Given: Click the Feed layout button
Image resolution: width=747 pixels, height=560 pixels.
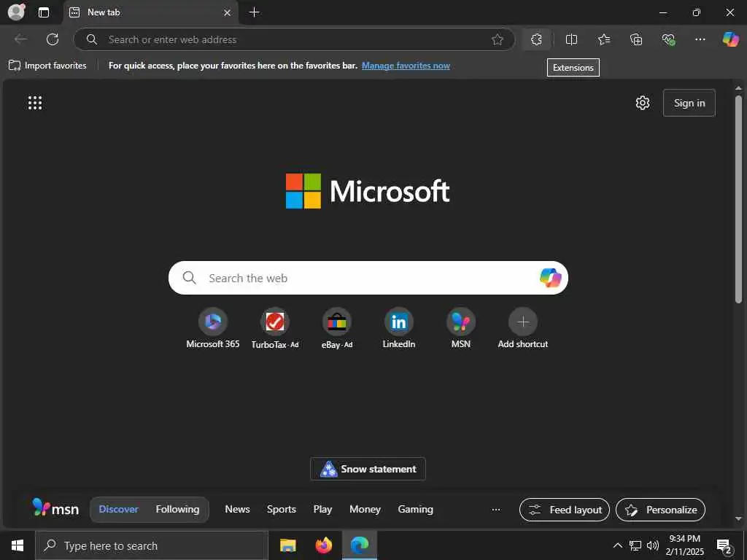Looking at the screenshot, I should 565,510.
